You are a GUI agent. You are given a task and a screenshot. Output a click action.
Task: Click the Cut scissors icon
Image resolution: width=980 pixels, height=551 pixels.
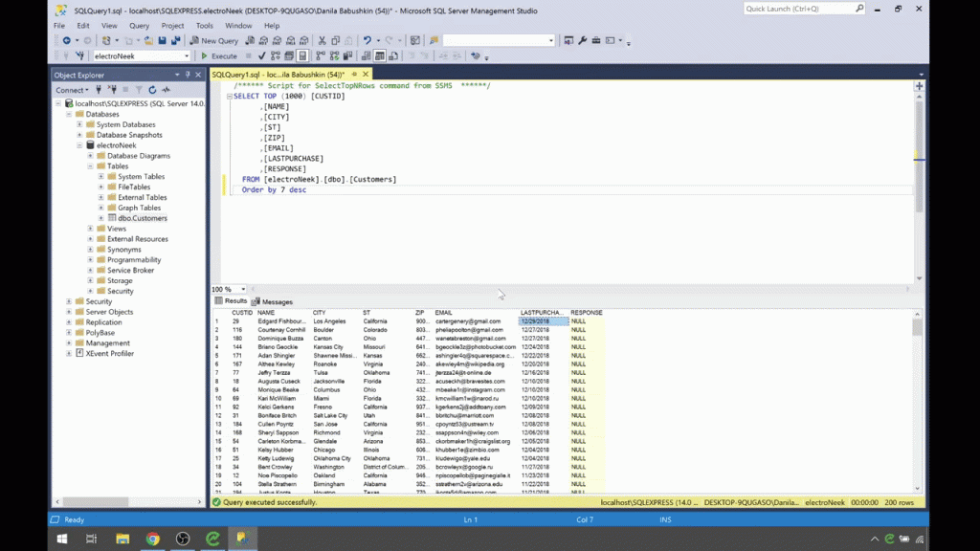point(323,41)
